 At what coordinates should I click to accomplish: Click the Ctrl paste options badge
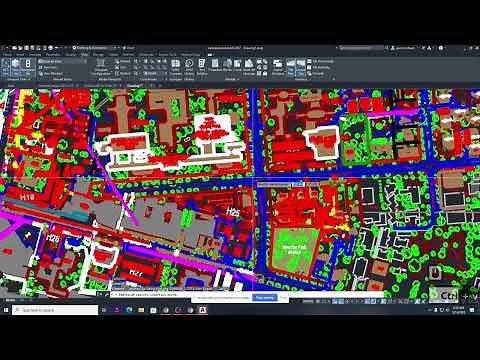[x=443, y=294]
